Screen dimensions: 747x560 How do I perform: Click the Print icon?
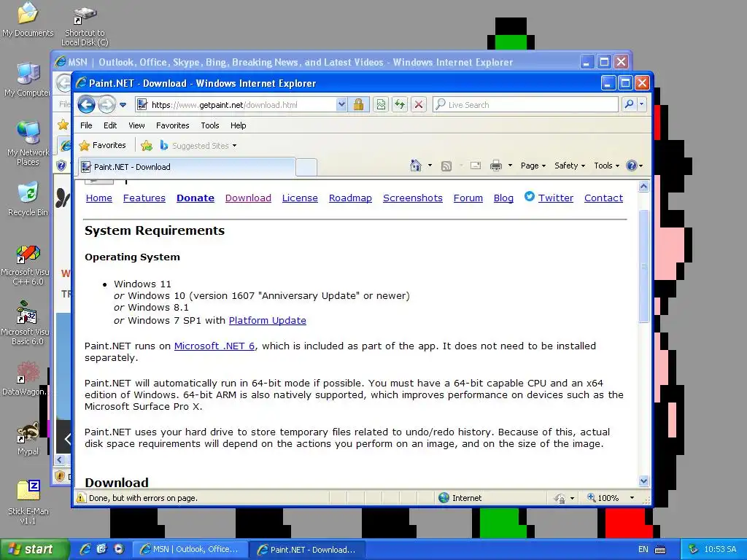tap(496, 166)
